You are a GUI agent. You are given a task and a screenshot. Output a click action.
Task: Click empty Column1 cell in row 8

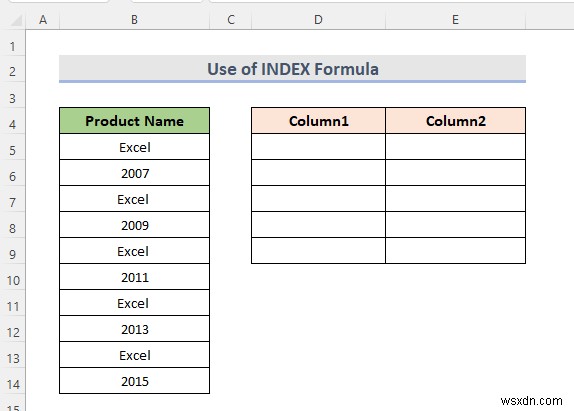point(318,225)
